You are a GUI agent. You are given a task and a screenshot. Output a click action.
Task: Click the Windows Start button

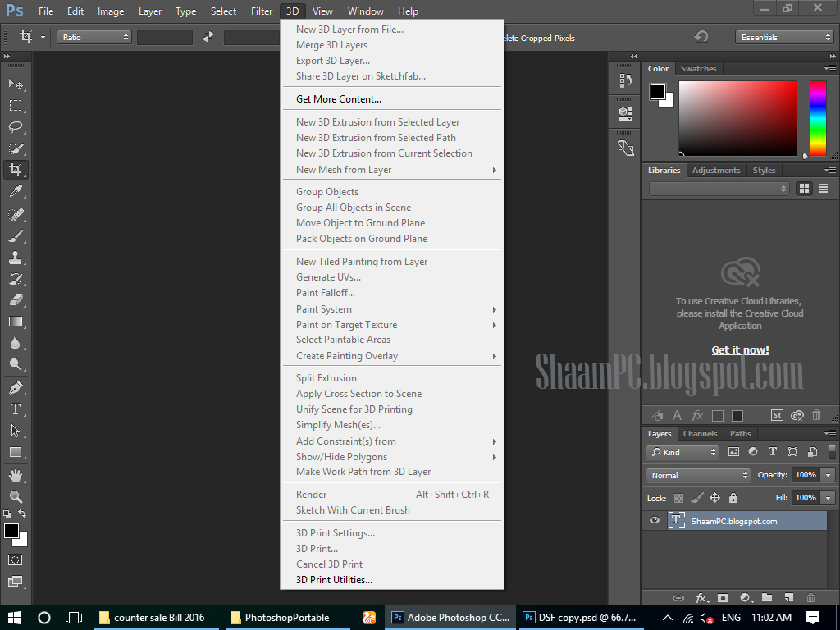[x=15, y=618]
